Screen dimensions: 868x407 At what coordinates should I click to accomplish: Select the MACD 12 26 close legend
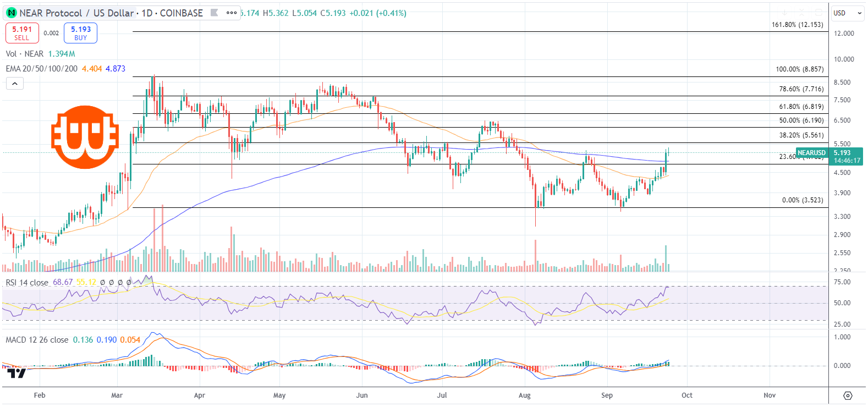pyautogui.click(x=37, y=340)
